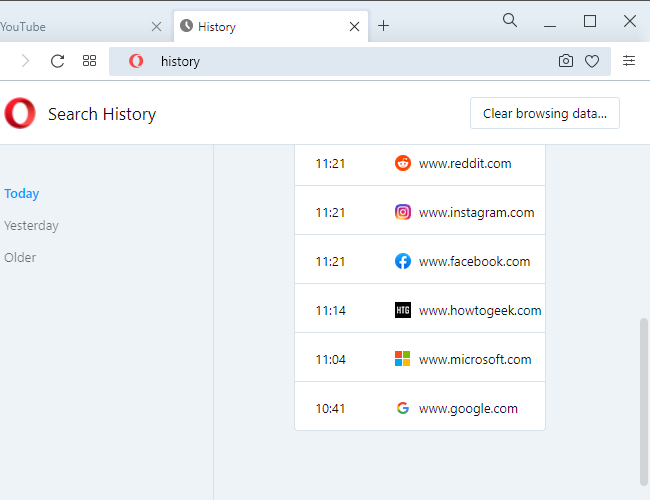The height and width of the screenshot is (500, 650).
Task: Click the reload page icon
Action: tap(58, 61)
